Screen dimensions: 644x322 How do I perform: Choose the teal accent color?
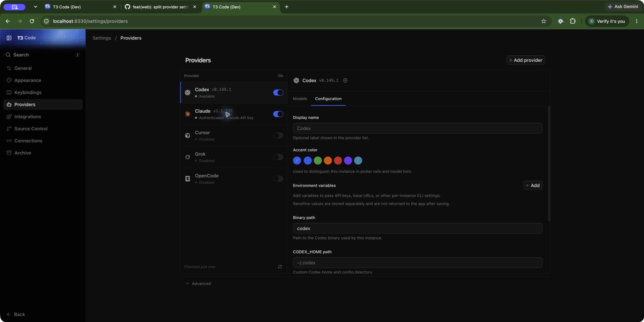point(358,161)
